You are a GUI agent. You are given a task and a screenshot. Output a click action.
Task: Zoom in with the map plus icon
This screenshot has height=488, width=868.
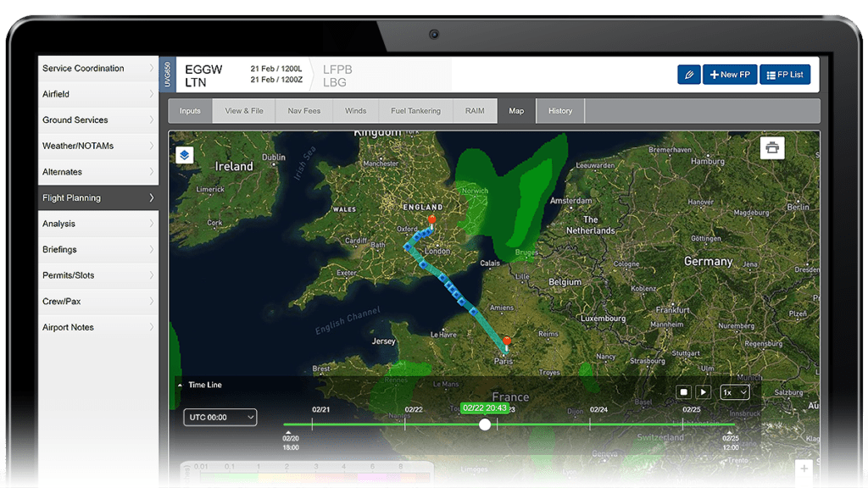804,468
